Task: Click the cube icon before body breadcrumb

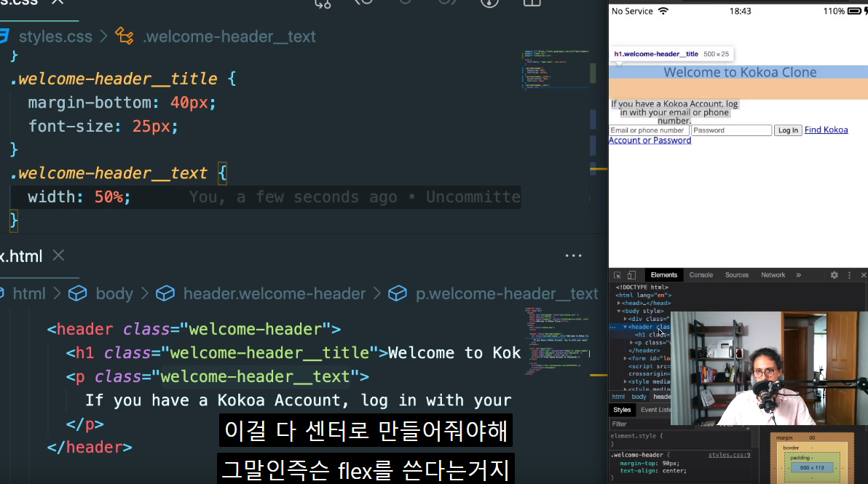Action: pyautogui.click(x=77, y=293)
